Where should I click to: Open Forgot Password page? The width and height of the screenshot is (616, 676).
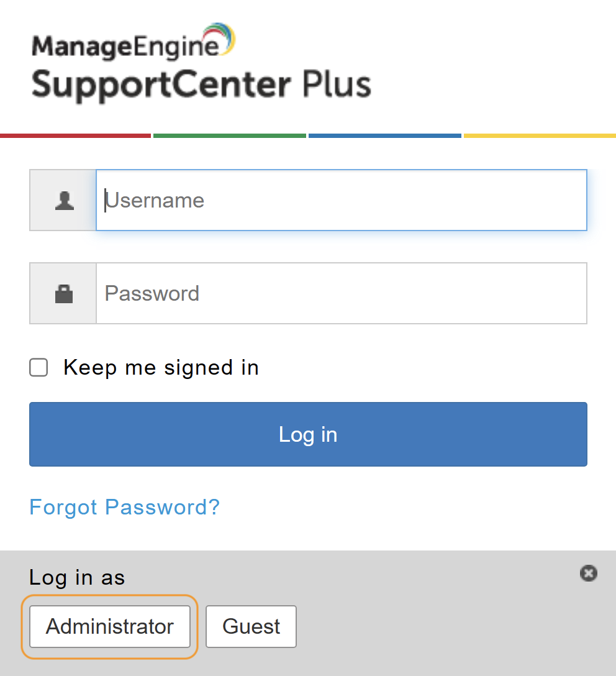tap(124, 507)
